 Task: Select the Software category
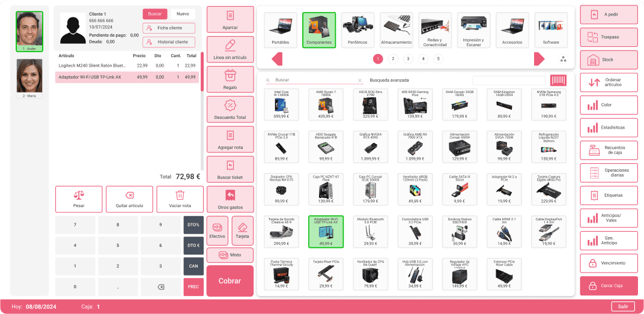pyautogui.click(x=551, y=30)
